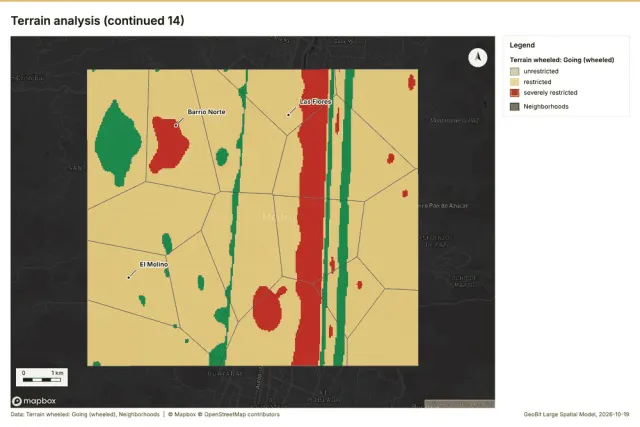The height and width of the screenshot is (427, 640).
Task: Open the Mapbox attribution link
Action: coord(182,414)
